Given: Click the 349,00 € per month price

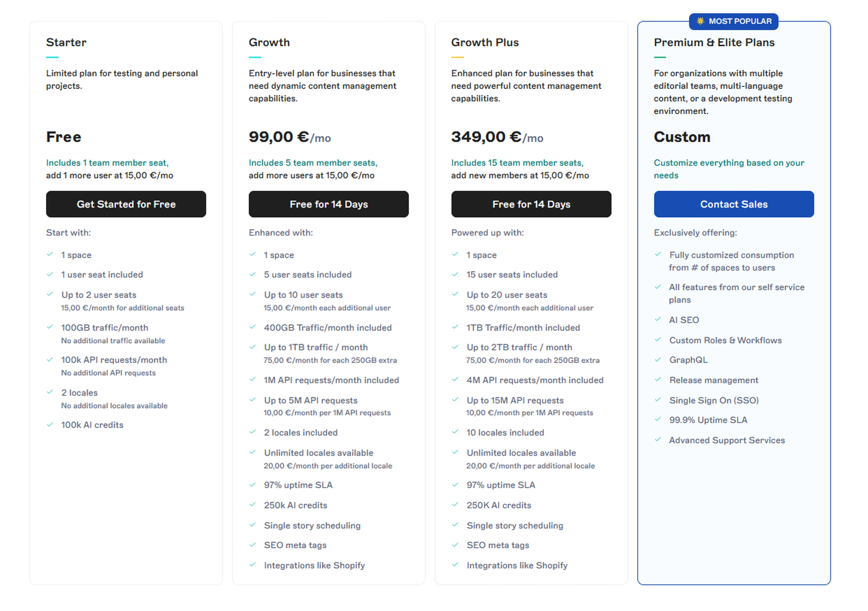Looking at the screenshot, I should [x=497, y=137].
